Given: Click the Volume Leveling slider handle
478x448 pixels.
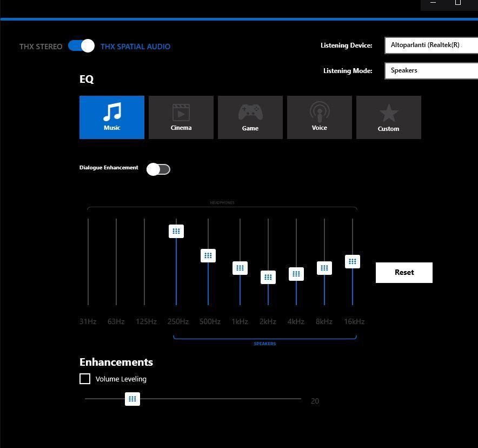Looking at the screenshot, I should [132, 399].
